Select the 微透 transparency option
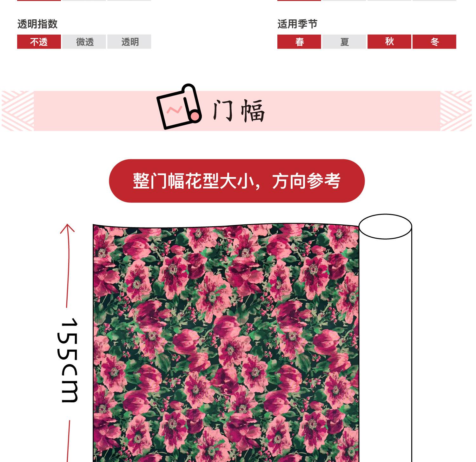 click(84, 42)
